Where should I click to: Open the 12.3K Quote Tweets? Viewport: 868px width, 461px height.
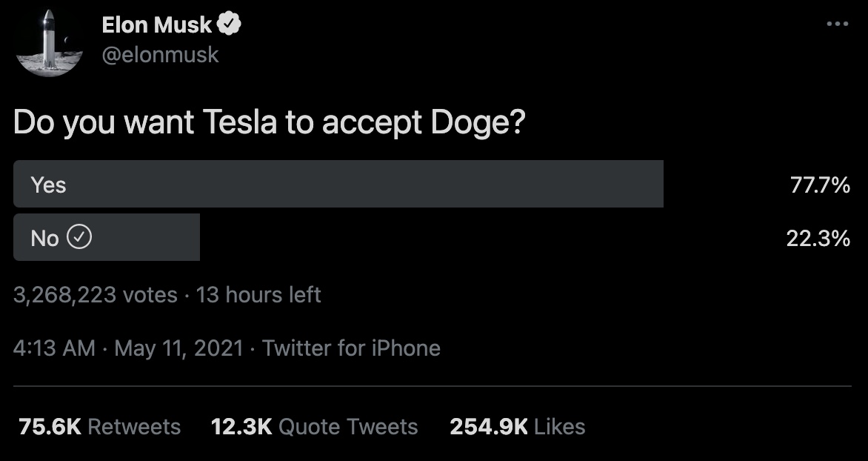(x=316, y=427)
